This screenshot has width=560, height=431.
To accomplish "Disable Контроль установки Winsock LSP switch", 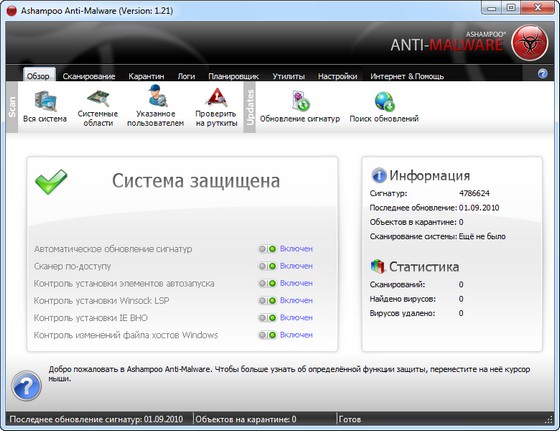I will point(268,300).
